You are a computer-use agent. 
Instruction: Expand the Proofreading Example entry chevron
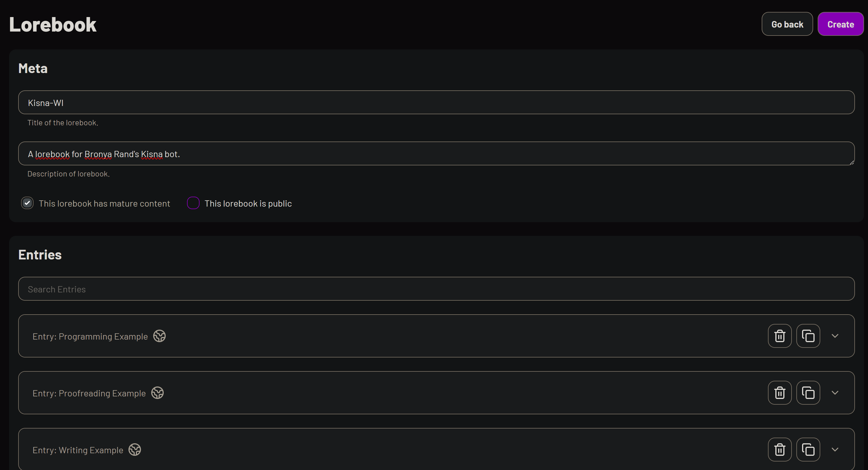tap(835, 393)
